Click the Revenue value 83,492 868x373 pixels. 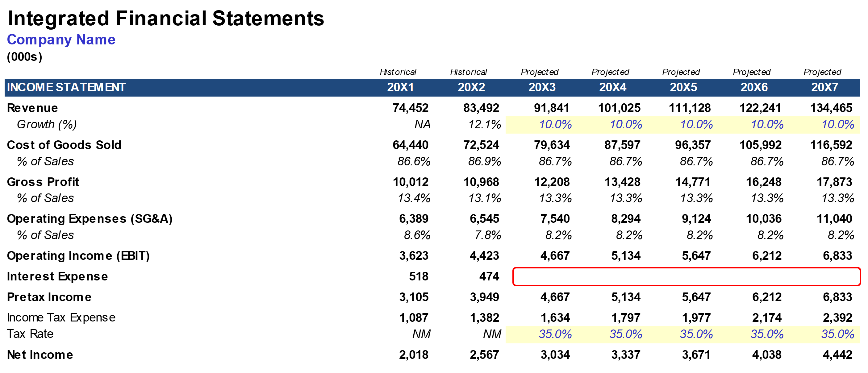tap(481, 108)
